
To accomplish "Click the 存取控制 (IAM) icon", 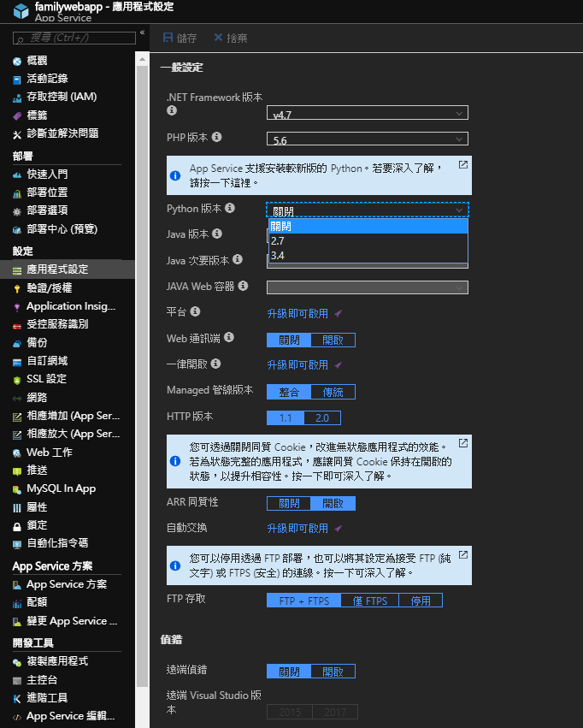I will 17,98.
